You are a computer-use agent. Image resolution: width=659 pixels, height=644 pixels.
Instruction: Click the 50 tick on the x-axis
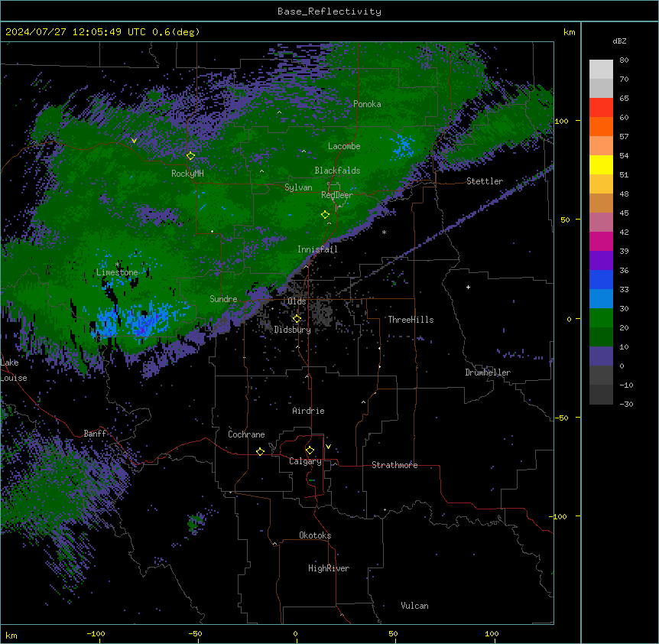tap(393, 633)
